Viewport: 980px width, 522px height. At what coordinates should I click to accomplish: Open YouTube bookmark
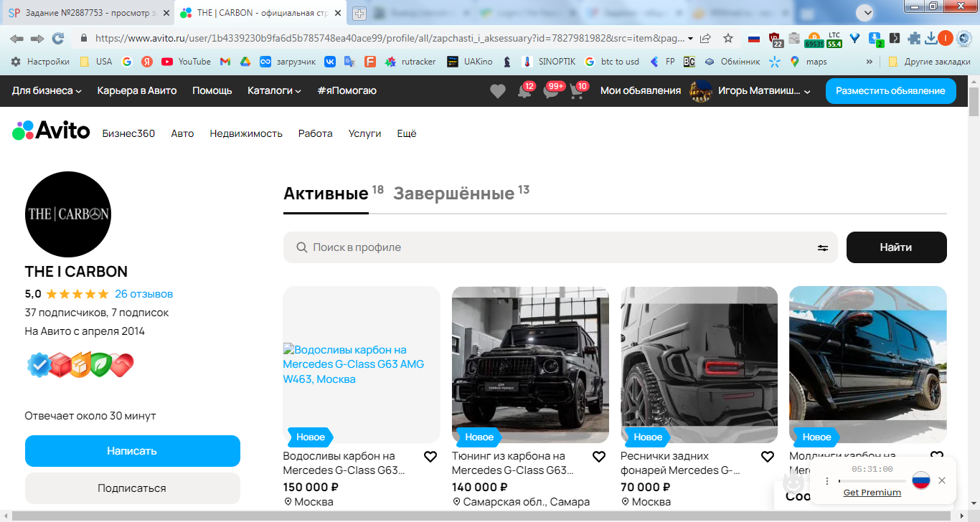pos(186,62)
